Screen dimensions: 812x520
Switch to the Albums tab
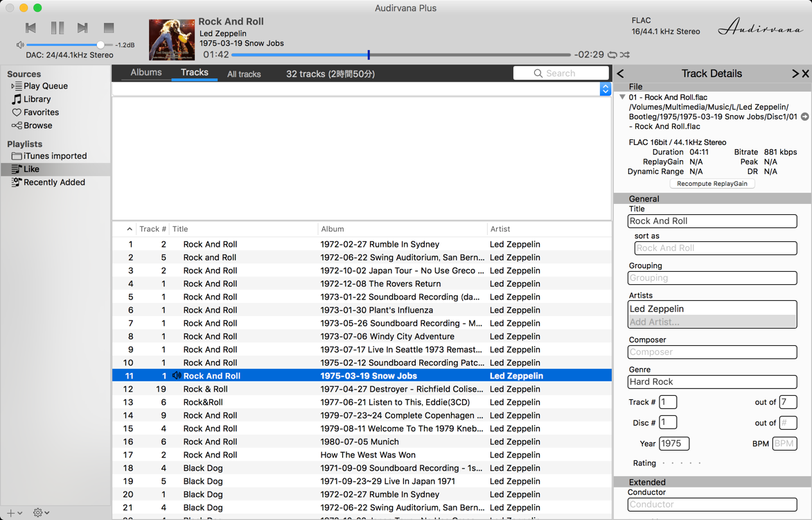pyautogui.click(x=146, y=73)
